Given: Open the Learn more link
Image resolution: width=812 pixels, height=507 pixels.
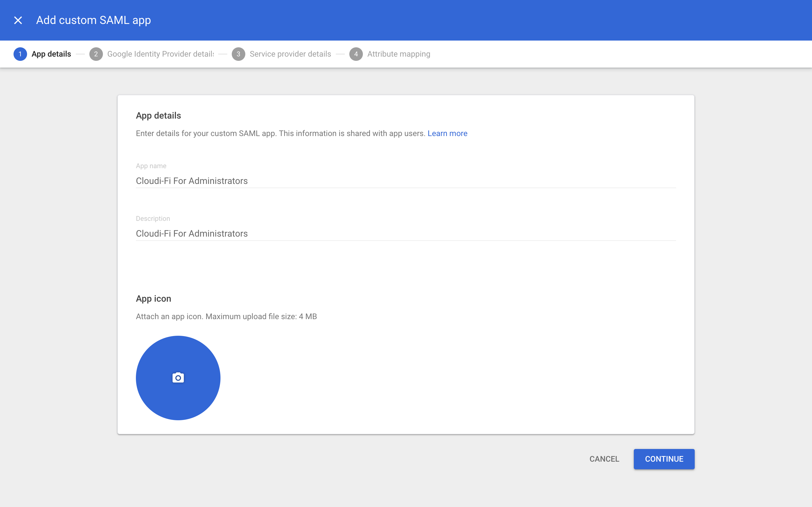Looking at the screenshot, I should (x=447, y=133).
